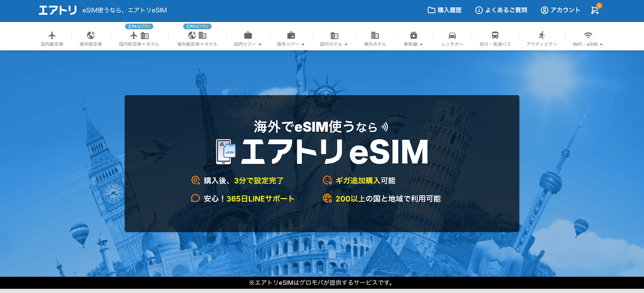Click エアトリプラス badge above 海外航空券+ホテル
The height and width of the screenshot is (293, 644).
[x=197, y=26]
